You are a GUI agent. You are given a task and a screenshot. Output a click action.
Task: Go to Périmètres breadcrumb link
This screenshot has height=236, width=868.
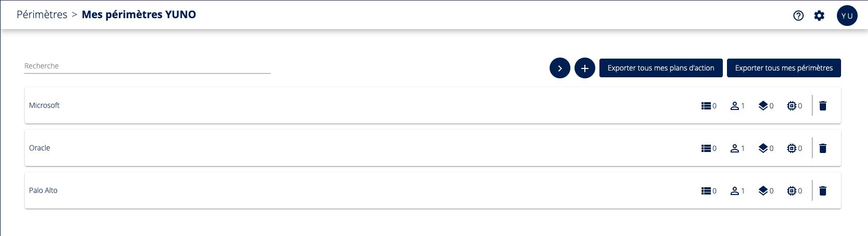click(42, 15)
